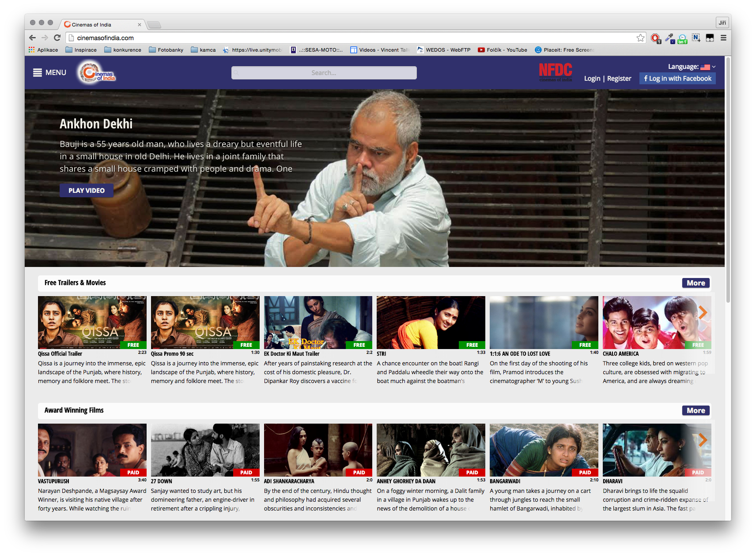Click the Cinemas of India logo

tap(97, 73)
